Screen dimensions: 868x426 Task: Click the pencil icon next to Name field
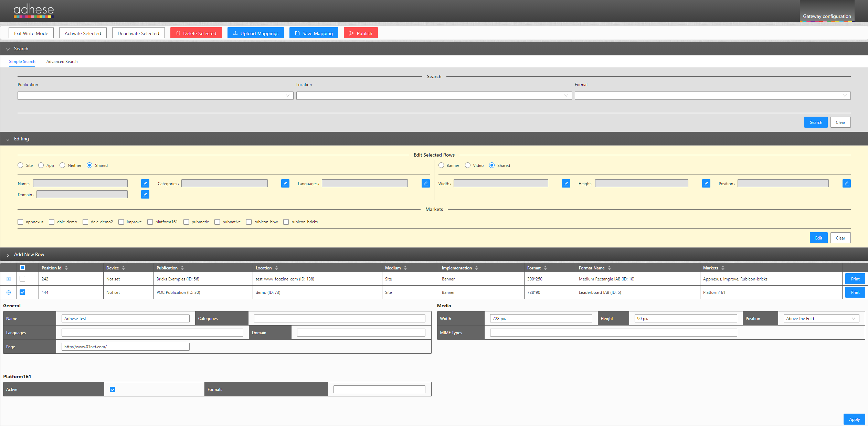(145, 183)
